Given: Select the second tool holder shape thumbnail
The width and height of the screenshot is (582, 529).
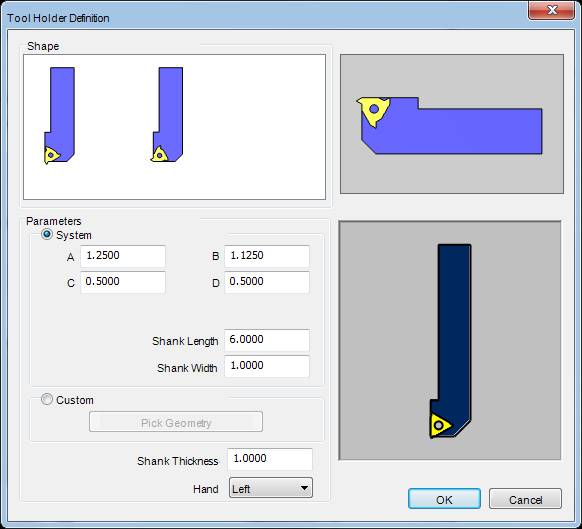Looking at the screenshot, I should point(167,114).
